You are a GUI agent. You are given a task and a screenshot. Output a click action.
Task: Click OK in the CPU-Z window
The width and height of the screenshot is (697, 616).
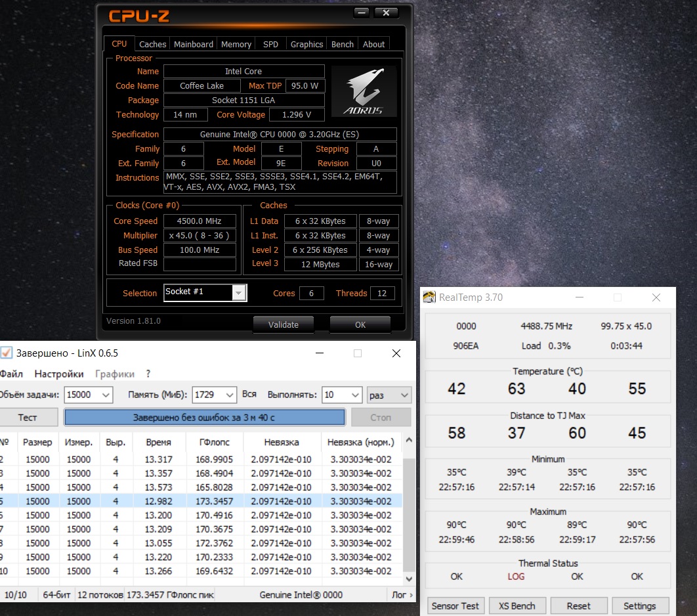[x=360, y=324]
